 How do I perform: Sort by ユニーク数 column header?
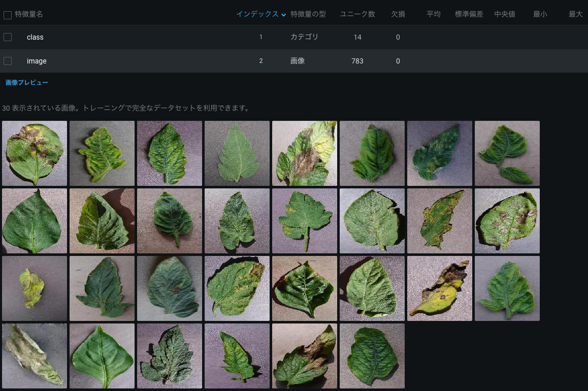coord(357,14)
